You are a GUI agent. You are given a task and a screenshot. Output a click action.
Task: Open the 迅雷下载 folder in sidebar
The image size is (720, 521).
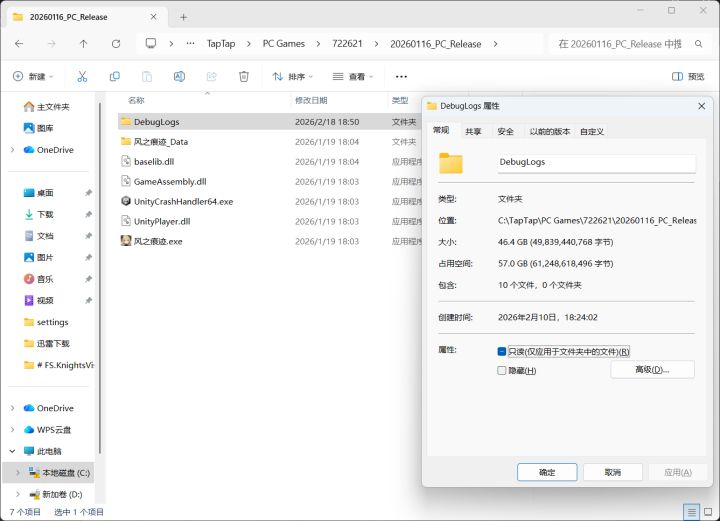point(46,343)
